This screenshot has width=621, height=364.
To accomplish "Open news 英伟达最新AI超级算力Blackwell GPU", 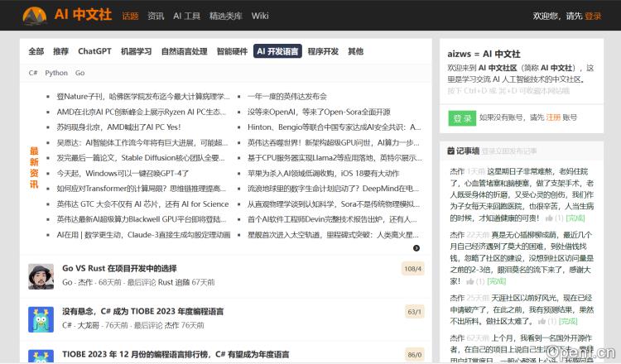I will pos(142,219).
